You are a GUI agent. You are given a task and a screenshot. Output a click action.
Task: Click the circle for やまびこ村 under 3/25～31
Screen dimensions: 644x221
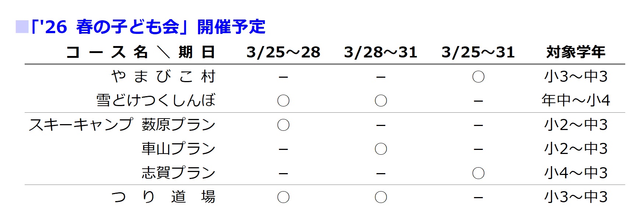(x=478, y=77)
